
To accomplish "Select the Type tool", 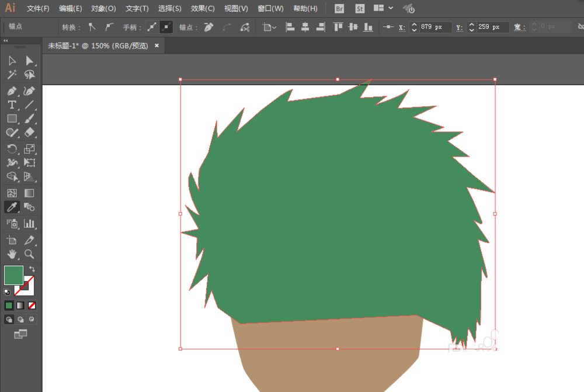I will point(12,105).
